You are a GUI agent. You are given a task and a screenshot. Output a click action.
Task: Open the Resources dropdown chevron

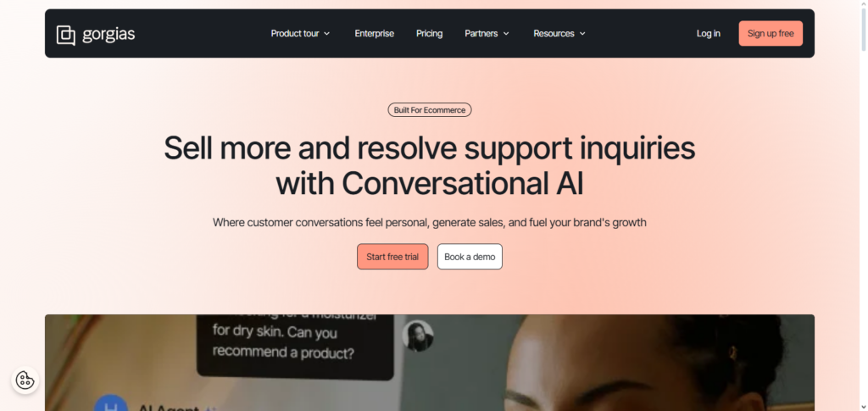coord(582,34)
